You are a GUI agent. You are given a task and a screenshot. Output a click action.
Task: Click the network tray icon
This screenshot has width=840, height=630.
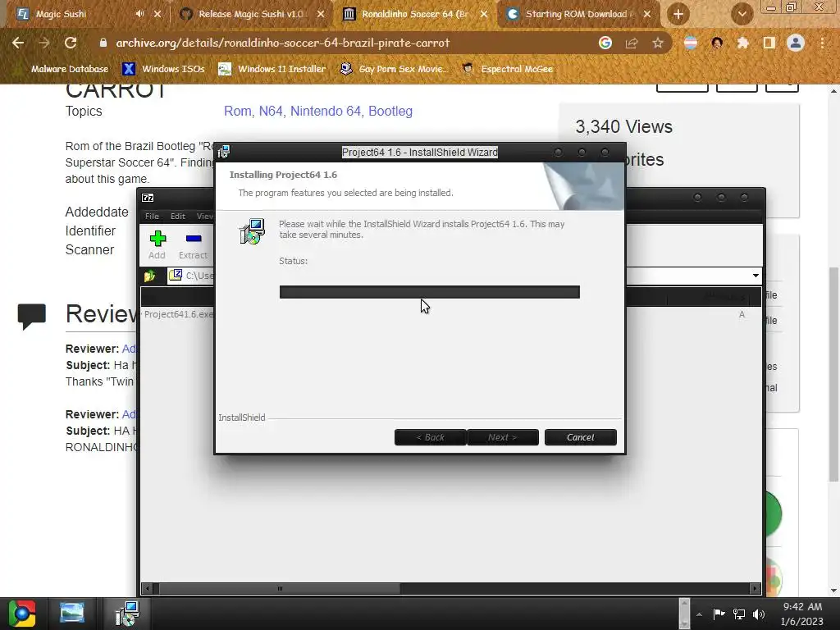pos(739,614)
